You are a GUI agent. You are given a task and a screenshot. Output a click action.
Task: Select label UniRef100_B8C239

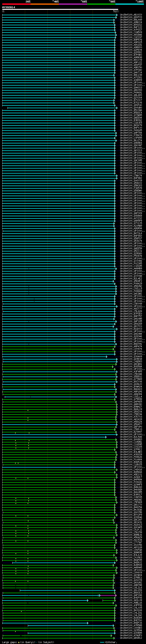pyautogui.click(x=131, y=75)
